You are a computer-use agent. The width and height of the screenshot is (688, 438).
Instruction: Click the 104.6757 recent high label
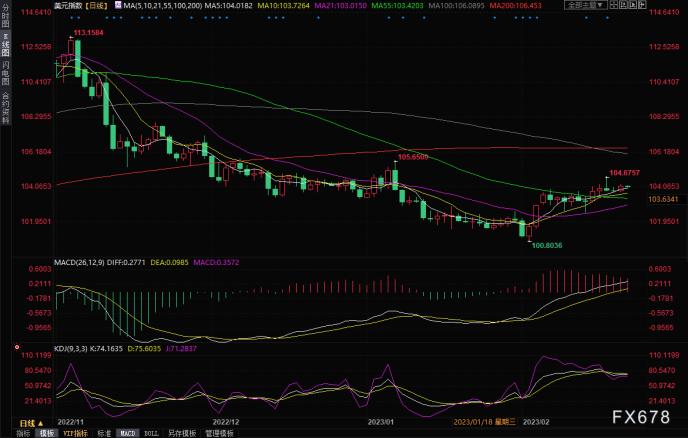tap(624, 173)
